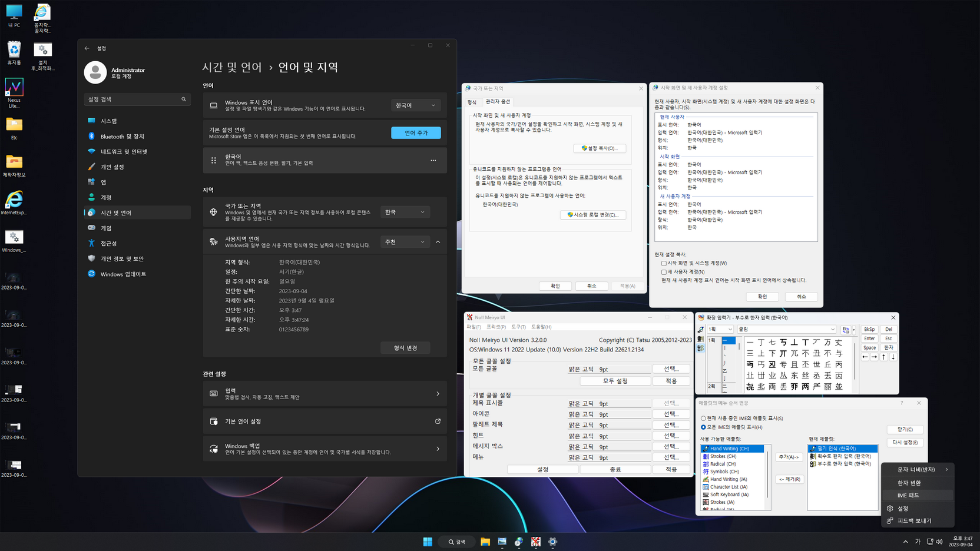
Task: Click the BkSp key in IME pad
Action: coord(869,330)
